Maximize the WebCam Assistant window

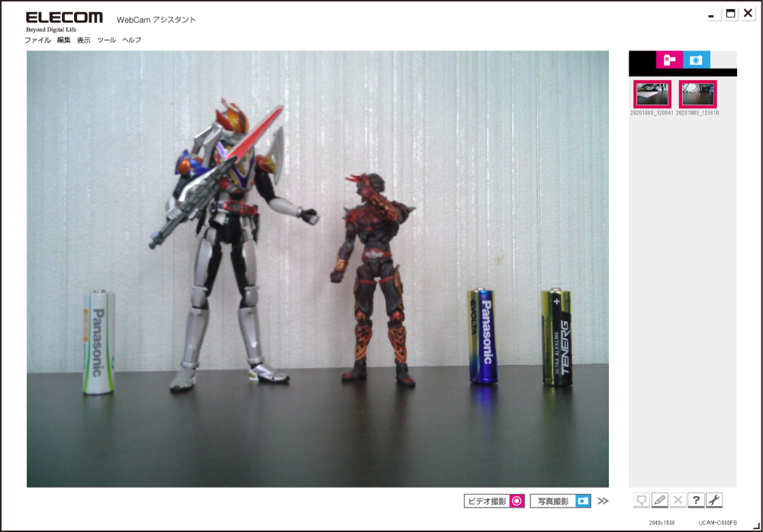point(730,14)
